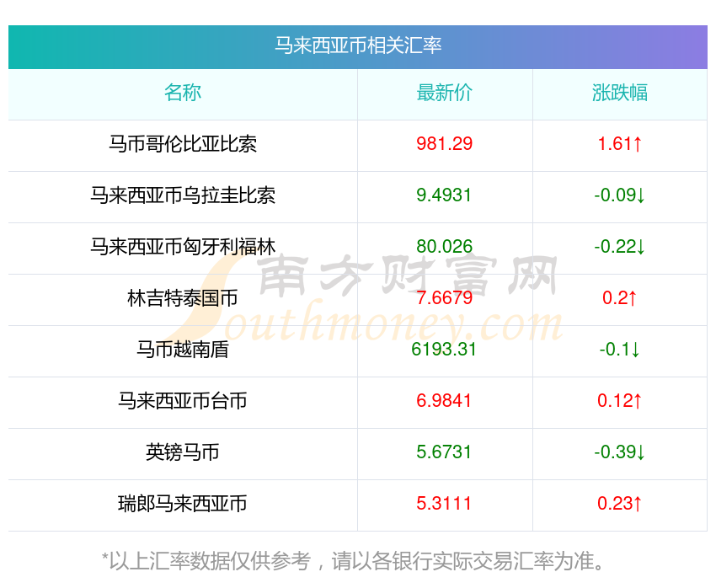
Task: Click the change value 1.61↑
Action: [620, 144]
